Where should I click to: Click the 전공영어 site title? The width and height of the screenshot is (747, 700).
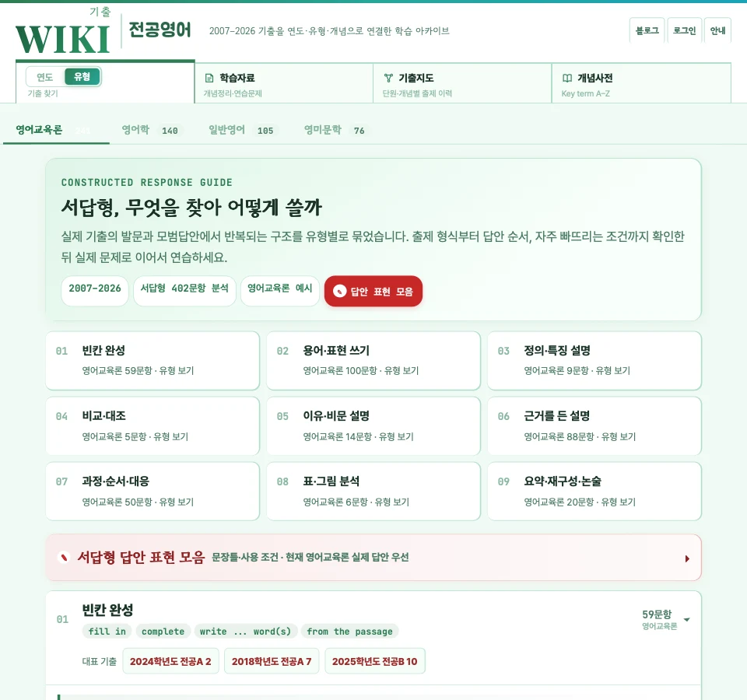click(x=160, y=30)
